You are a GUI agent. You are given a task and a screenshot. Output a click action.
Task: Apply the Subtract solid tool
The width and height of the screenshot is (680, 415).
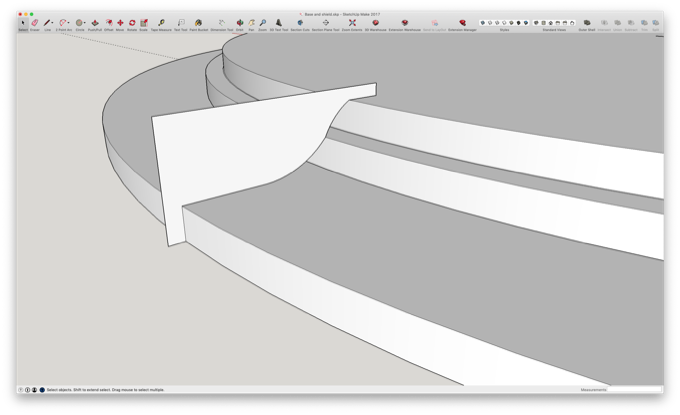click(x=631, y=23)
